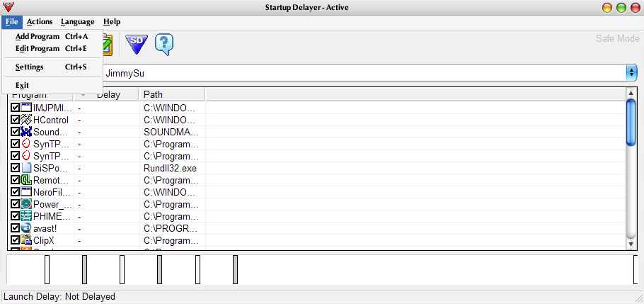Disable the Power_... entry checkbox
This screenshot has width=644, height=304.
point(15,204)
